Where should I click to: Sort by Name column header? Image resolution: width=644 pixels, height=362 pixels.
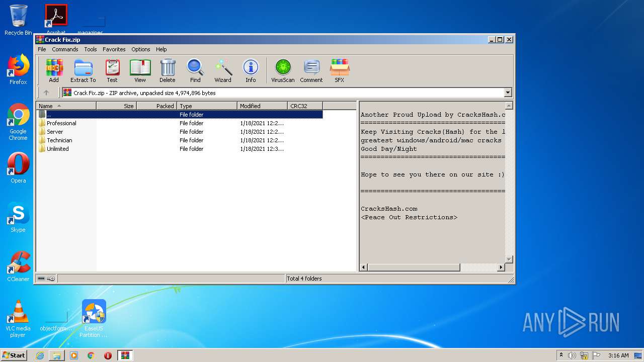coord(66,106)
